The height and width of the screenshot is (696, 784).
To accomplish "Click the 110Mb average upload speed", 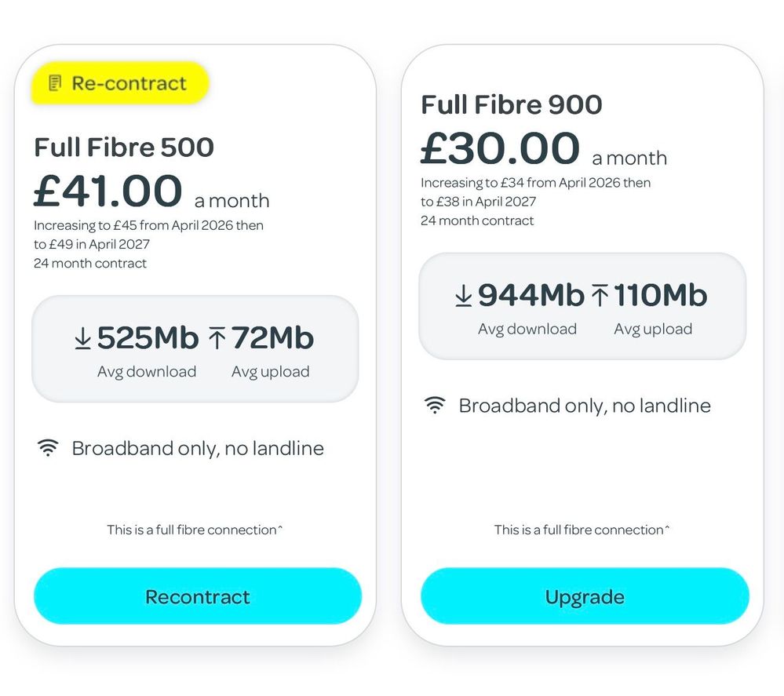I will click(660, 296).
